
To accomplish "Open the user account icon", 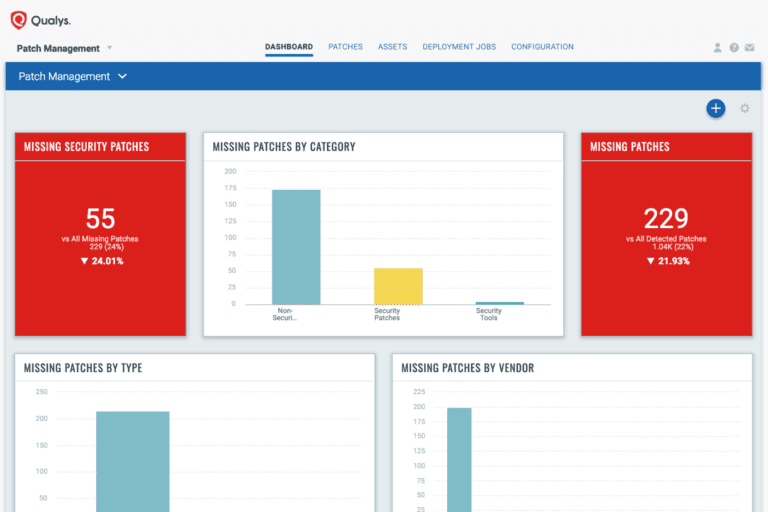I will [717, 48].
